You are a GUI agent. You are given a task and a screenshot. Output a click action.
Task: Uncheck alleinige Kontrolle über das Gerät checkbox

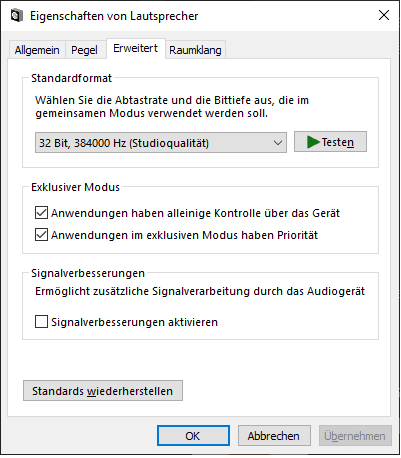point(41,213)
